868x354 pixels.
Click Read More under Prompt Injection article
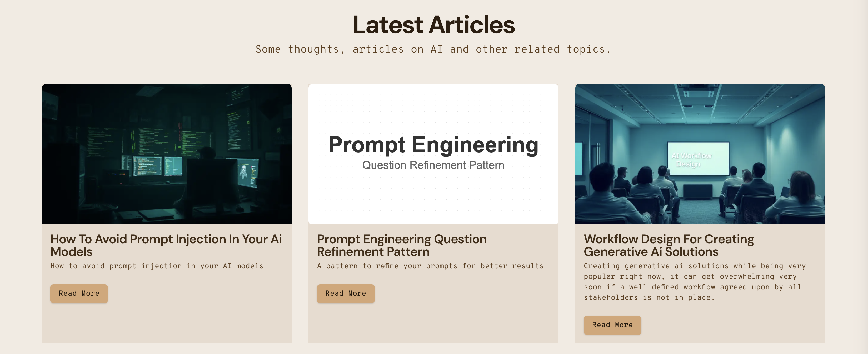coord(79,293)
